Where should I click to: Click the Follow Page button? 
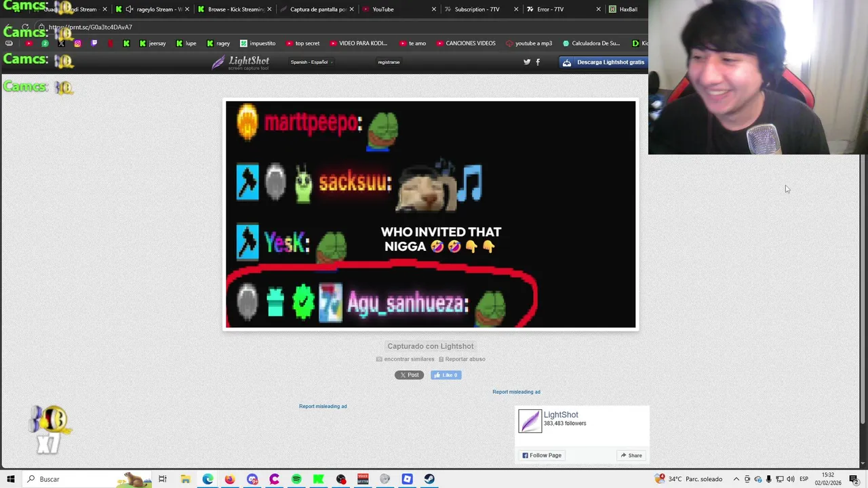(x=542, y=455)
